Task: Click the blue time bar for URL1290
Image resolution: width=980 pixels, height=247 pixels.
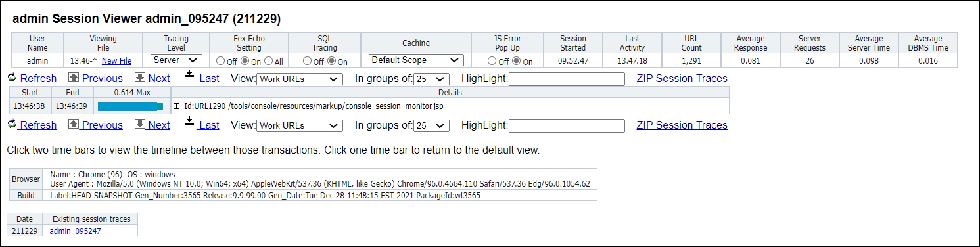Action: (x=130, y=106)
